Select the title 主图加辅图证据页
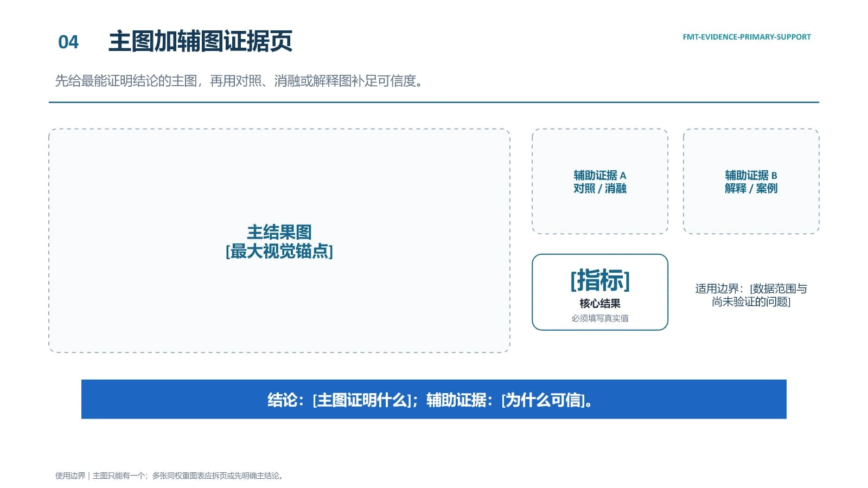 [200, 41]
